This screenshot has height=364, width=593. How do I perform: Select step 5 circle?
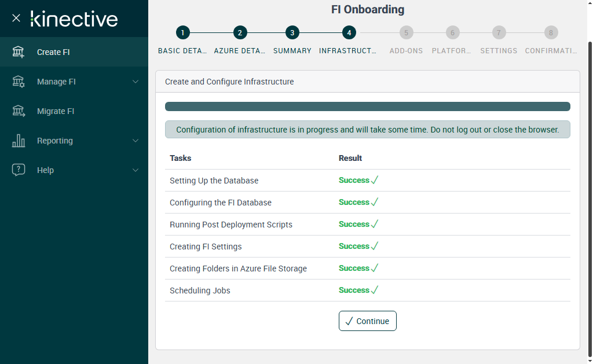(x=406, y=32)
